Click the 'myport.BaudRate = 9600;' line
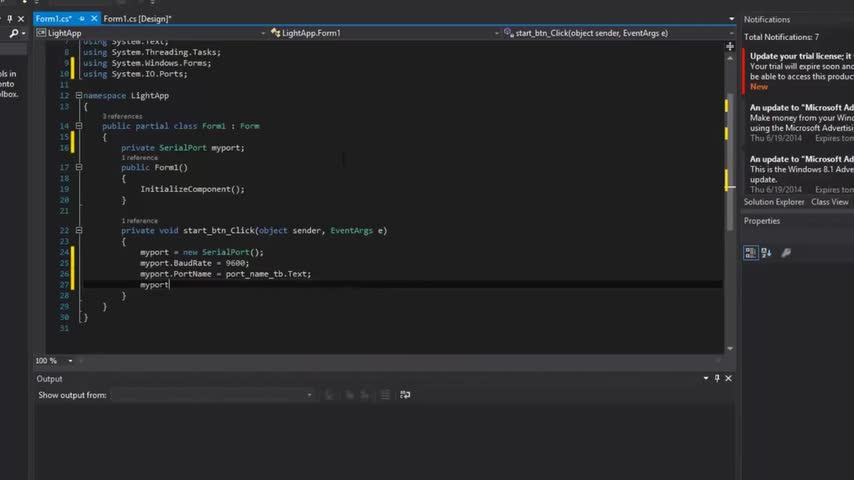The width and height of the screenshot is (854, 480). pyautogui.click(x=194, y=263)
